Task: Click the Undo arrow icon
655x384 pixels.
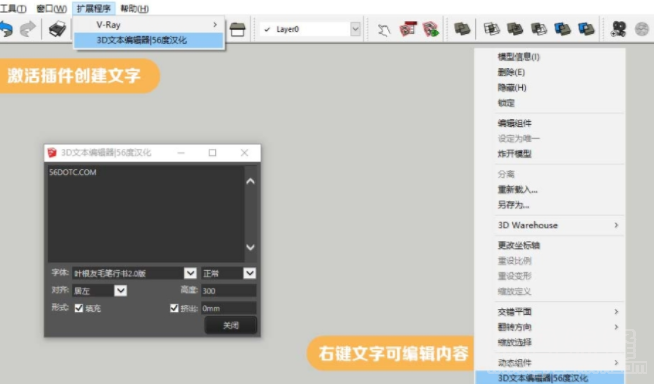Action: [x=6, y=29]
